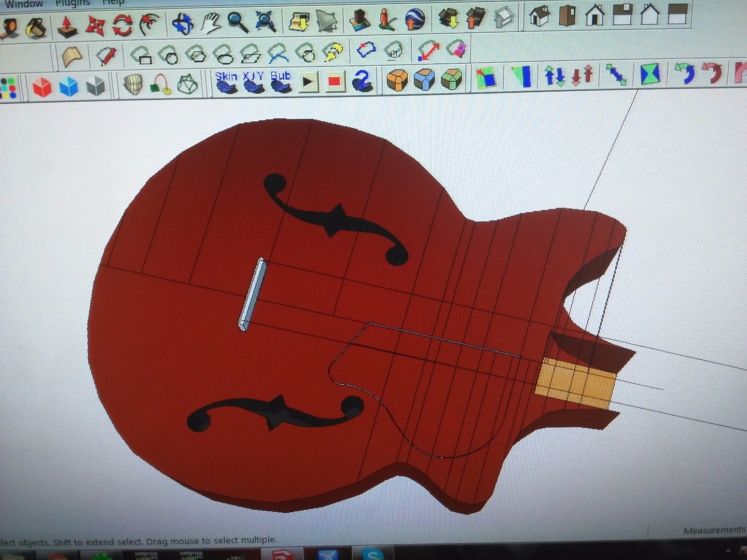Click the gray cube icon
This screenshot has width=747, height=560.
[95, 86]
